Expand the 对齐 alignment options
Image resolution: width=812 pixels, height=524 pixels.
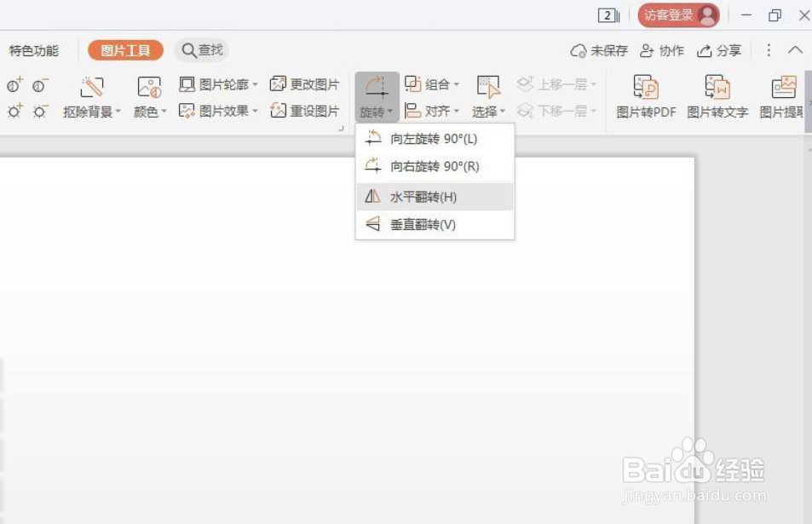(x=435, y=110)
